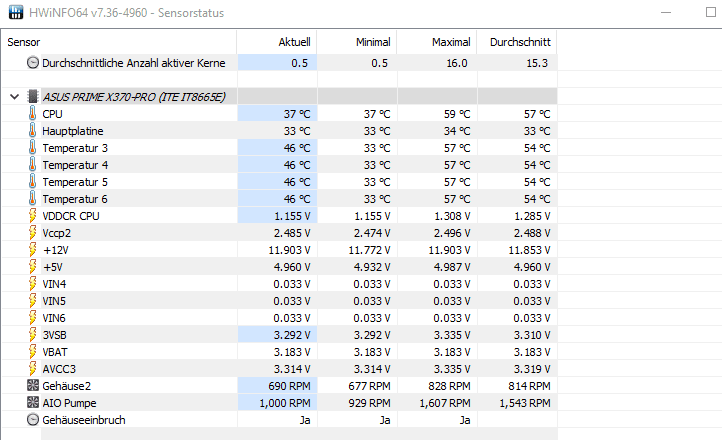
Task: Select the AIO Pumpe row label
Action: pyautogui.click(x=70, y=403)
